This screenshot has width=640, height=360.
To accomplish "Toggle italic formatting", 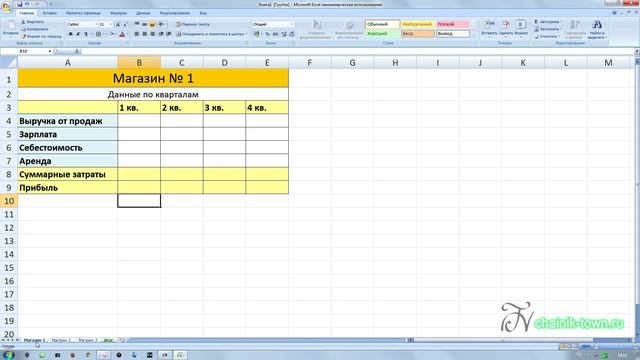I will pos(78,34).
